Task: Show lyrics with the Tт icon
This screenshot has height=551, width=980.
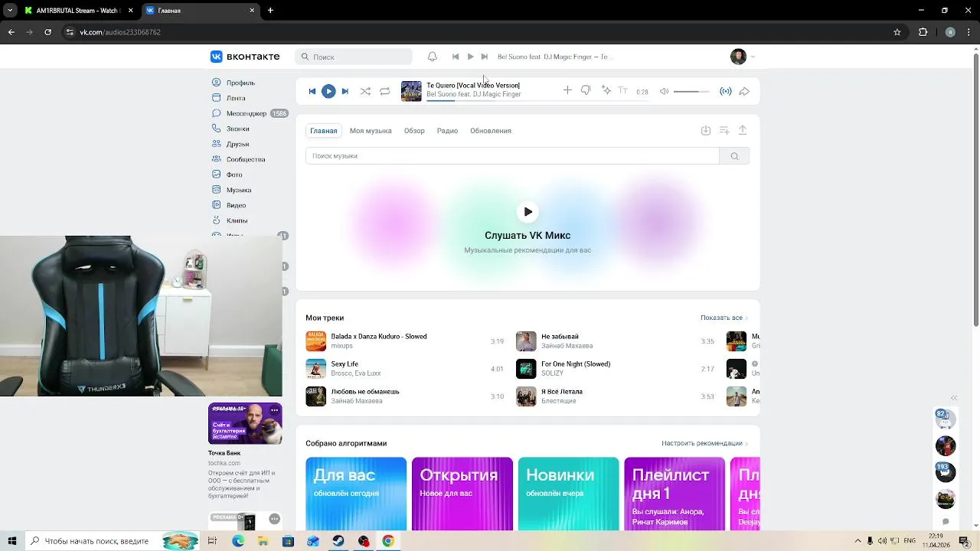Action: tap(622, 90)
